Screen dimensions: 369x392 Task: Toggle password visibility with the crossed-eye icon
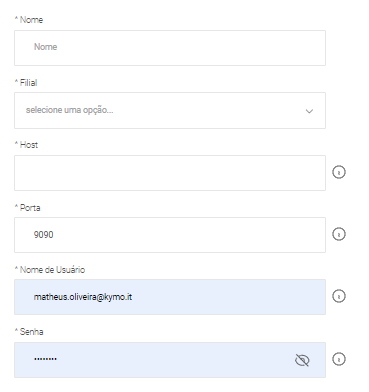[302, 360]
